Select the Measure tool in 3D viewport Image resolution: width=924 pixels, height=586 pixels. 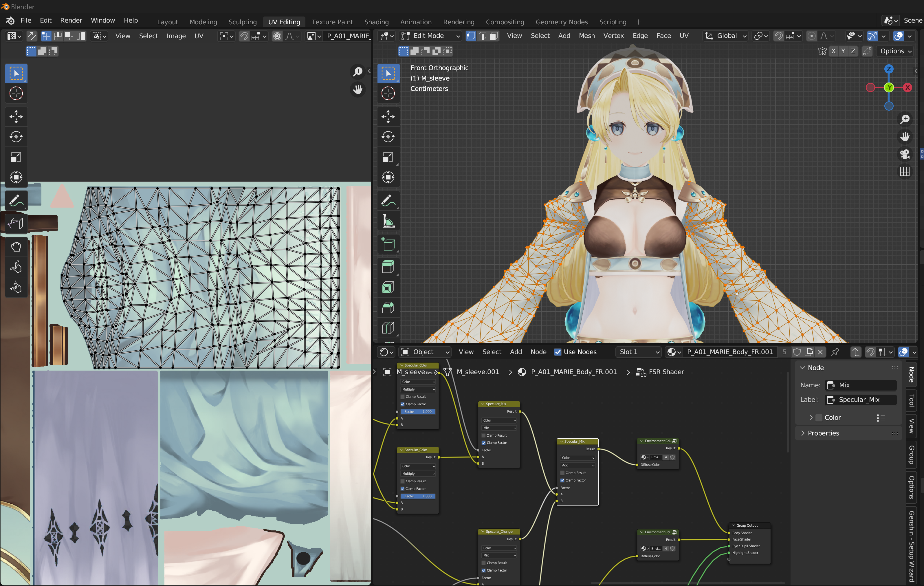pyautogui.click(x=388, y=221)
